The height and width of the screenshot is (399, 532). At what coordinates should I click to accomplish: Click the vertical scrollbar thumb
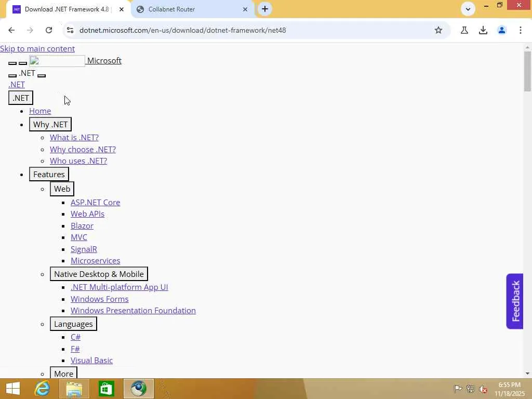pos(527,71)
